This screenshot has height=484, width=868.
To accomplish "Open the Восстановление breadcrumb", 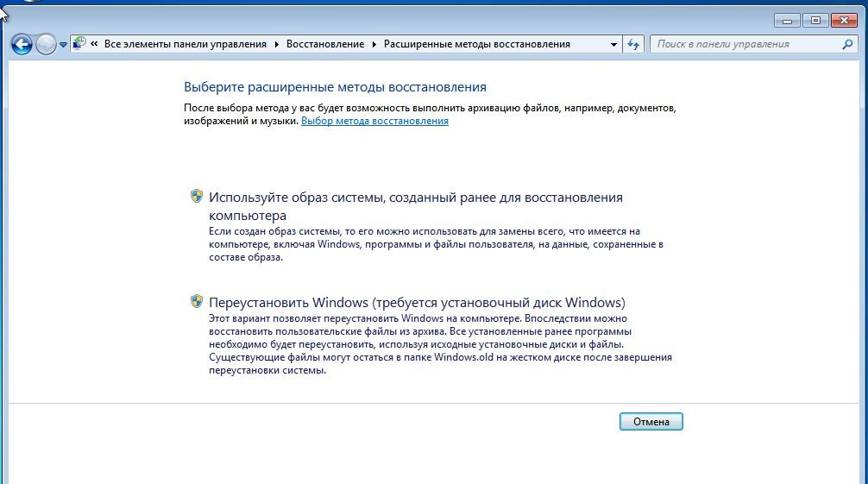I will [x=325, y=44].
